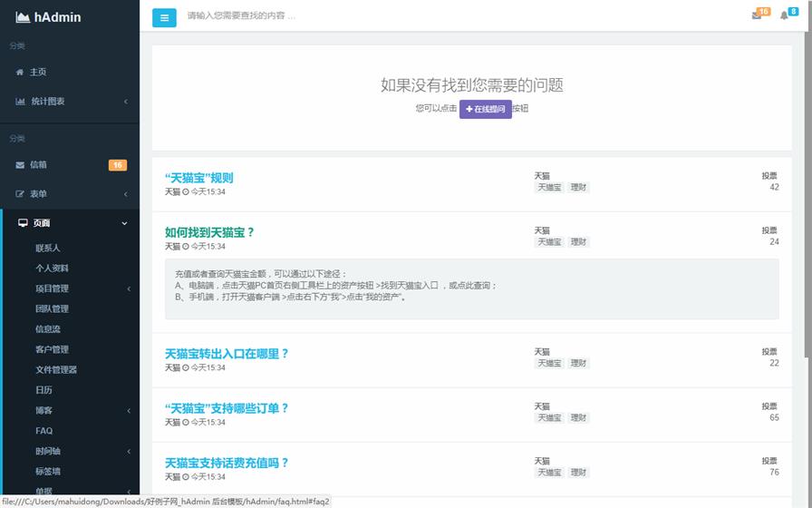Click the envelope icon beside 信箱

point(20,165)
